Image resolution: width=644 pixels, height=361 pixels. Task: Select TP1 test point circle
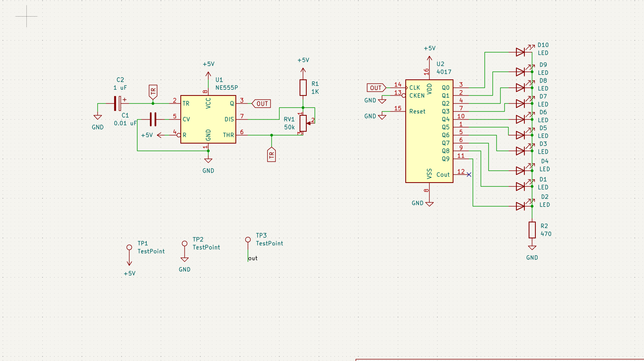(129, 247)
